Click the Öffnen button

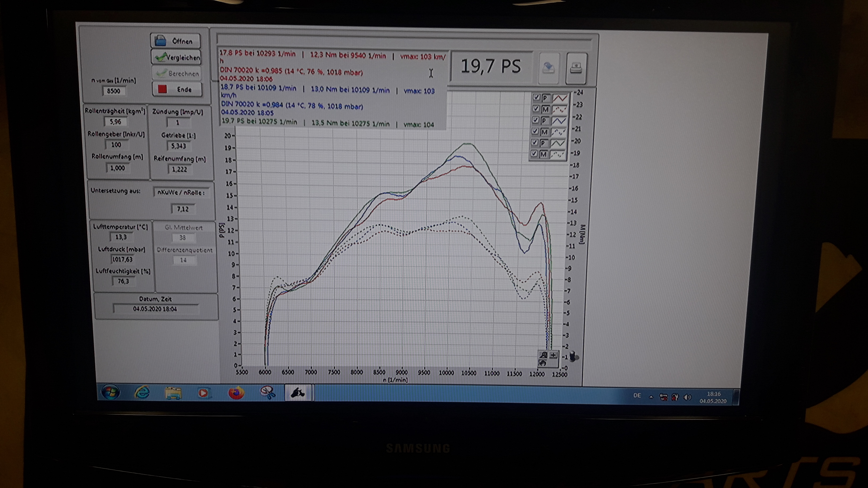tap(175, 41)
